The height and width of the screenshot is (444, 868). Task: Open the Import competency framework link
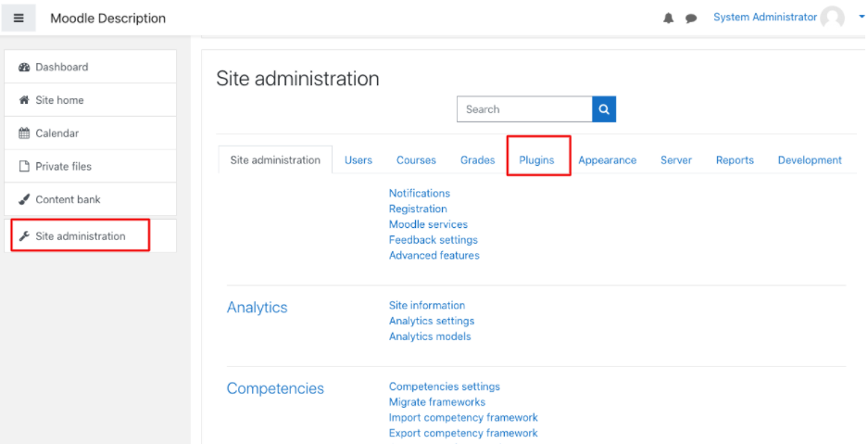click(463, 417)
